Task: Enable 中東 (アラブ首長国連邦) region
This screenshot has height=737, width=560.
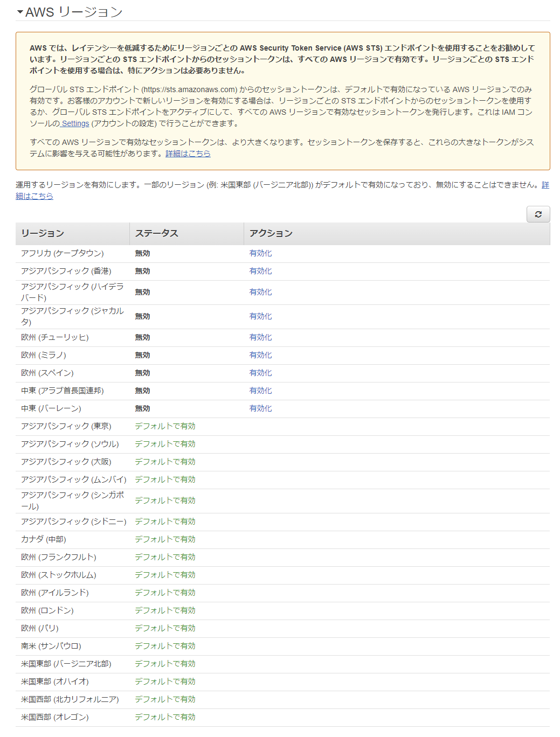Action: tap(260, 391)
